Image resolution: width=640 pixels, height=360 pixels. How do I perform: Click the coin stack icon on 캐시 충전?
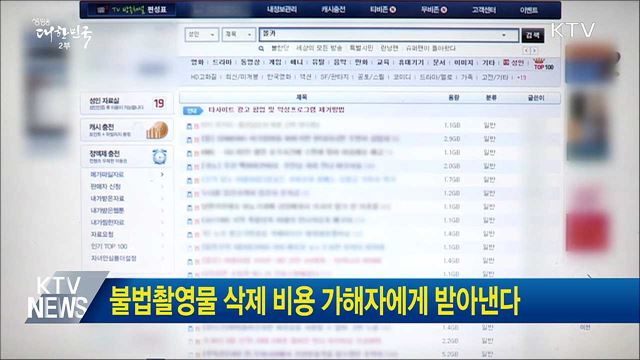[x=157, y=131]
